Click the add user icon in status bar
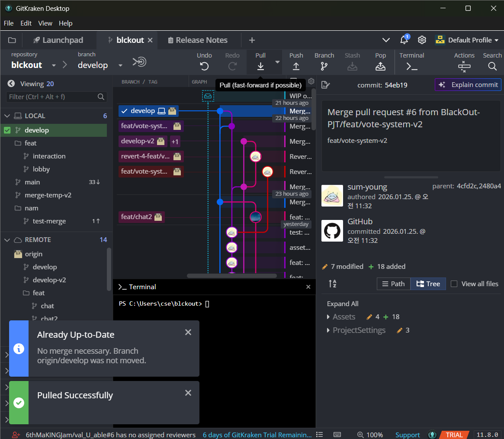Image resolution: width=504 pixels, height=439 pixels. coord(16,435)
